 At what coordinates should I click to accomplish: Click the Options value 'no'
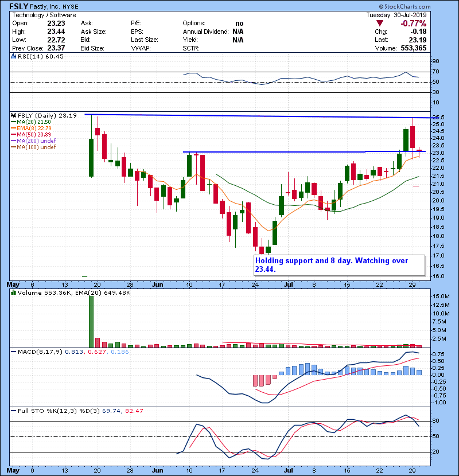pyautogui.click(x=239, y=24)
